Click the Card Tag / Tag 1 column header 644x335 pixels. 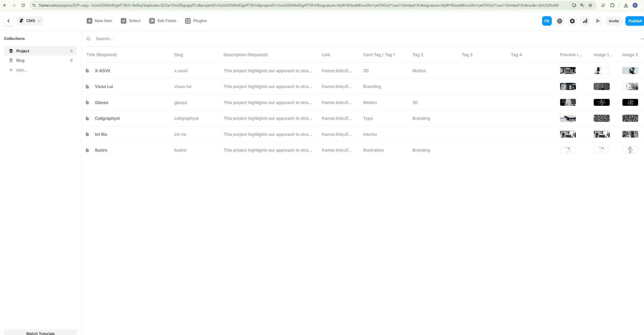click(379, 55)
